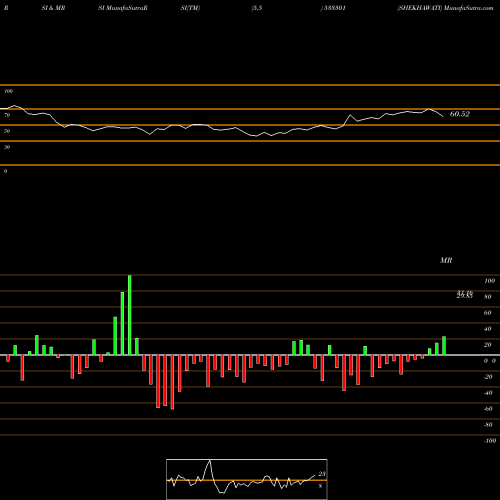500x500 pixels.
Task: Click the overlapping MR value label near 80
Action: click(465, 294)
